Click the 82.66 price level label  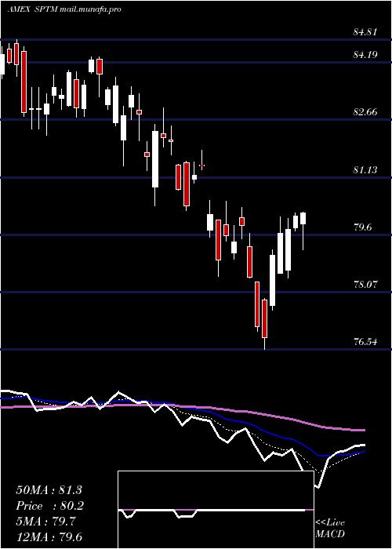pos(365,112)
